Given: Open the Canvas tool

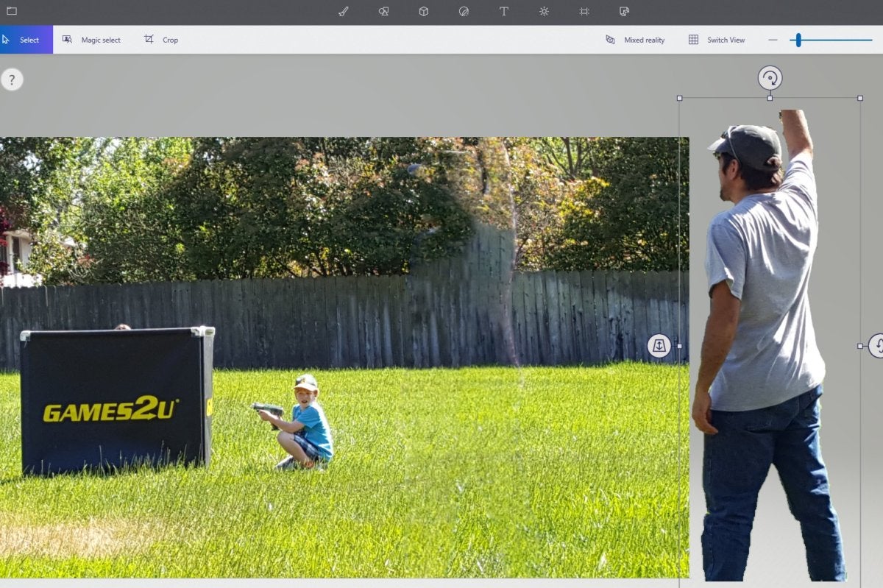Looking at the screenshot, I should pyautogui.click(x=584, y=11).
